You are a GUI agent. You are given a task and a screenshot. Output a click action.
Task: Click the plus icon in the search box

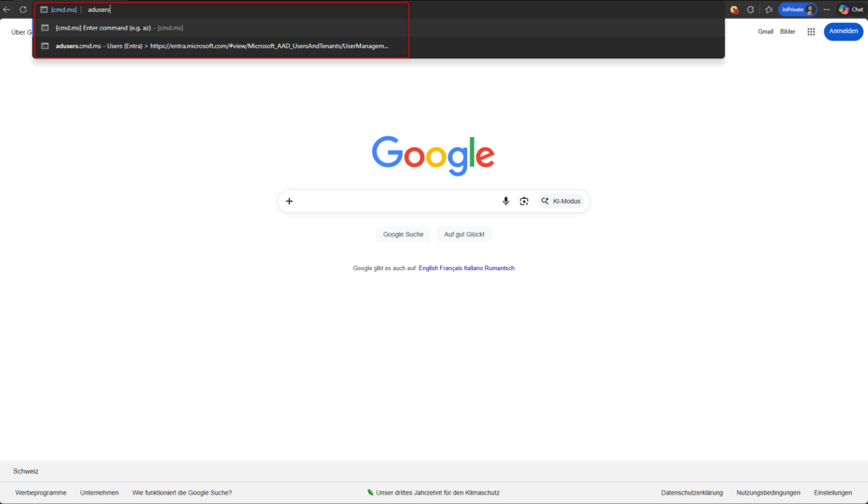(289, 201)
